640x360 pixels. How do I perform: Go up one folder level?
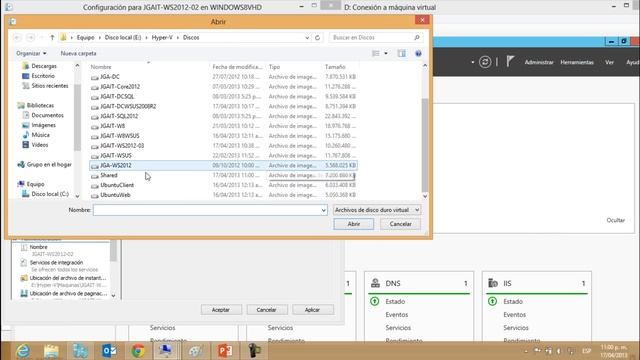tap(52, 37)
